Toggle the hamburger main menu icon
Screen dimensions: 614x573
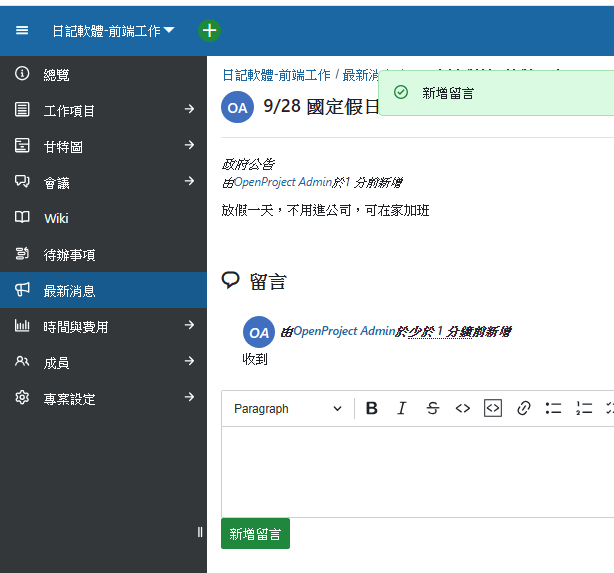pyautogui.click(x=22, y=30)
